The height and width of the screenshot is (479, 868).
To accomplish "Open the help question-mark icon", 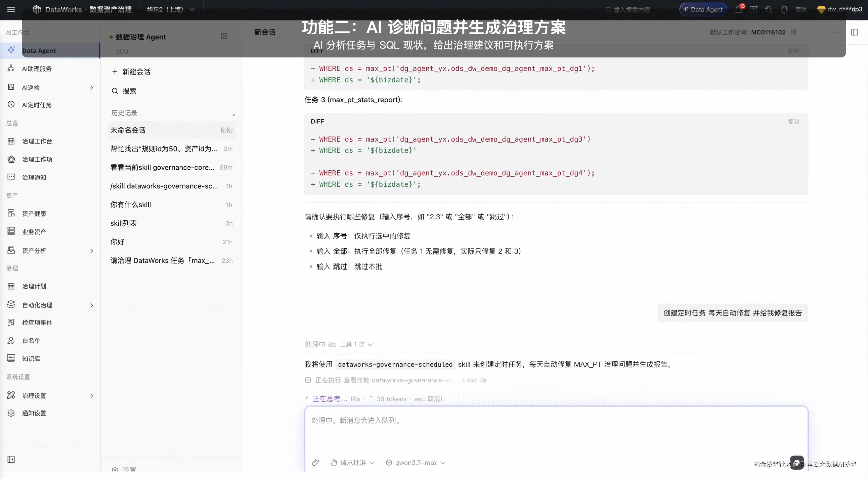I will [753, 9].
